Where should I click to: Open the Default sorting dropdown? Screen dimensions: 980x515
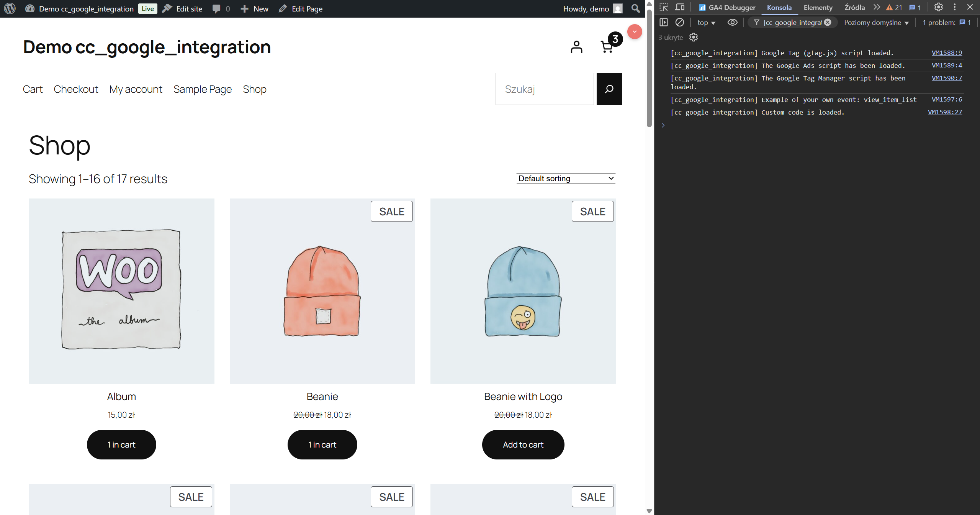[566, 179]
